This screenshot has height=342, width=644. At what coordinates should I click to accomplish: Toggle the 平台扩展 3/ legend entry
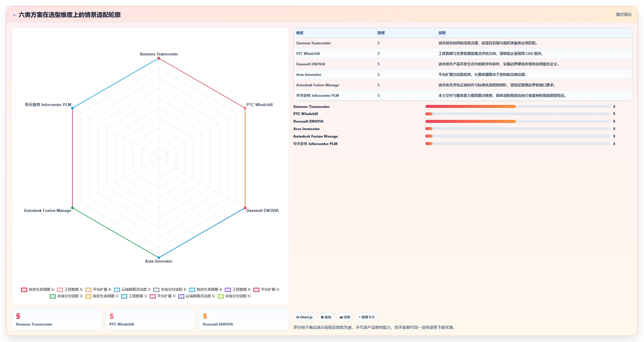(x=163, y=296)
